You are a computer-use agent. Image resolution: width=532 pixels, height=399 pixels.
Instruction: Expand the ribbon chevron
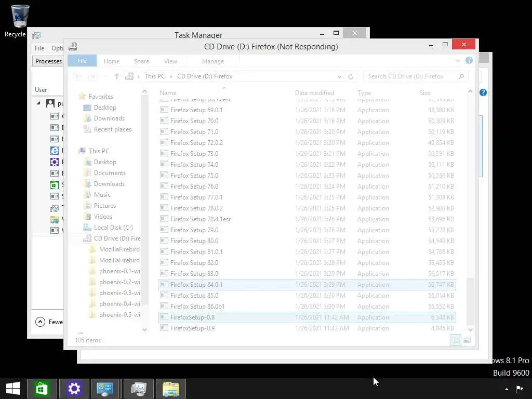(x=457, y=61)
